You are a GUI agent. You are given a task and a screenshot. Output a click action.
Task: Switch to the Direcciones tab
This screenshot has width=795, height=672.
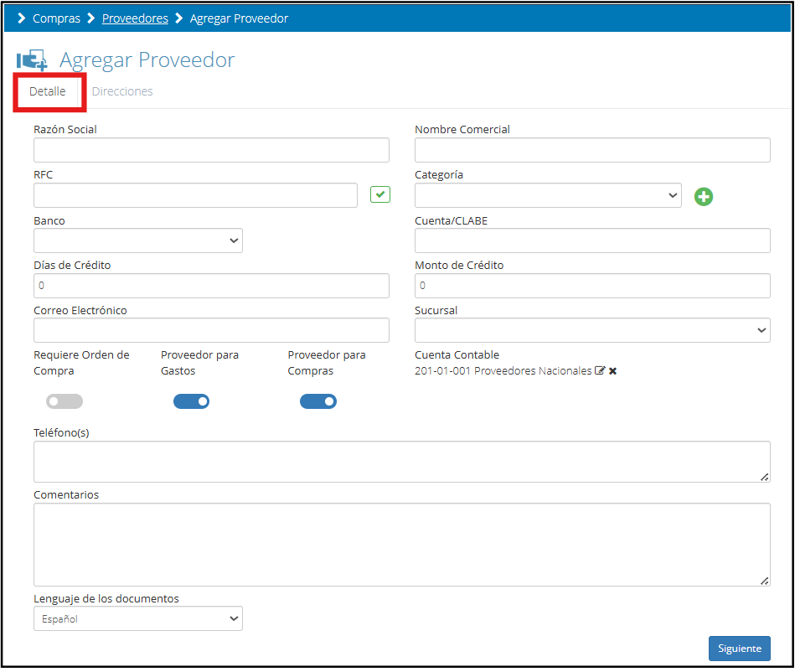[122, 91]
